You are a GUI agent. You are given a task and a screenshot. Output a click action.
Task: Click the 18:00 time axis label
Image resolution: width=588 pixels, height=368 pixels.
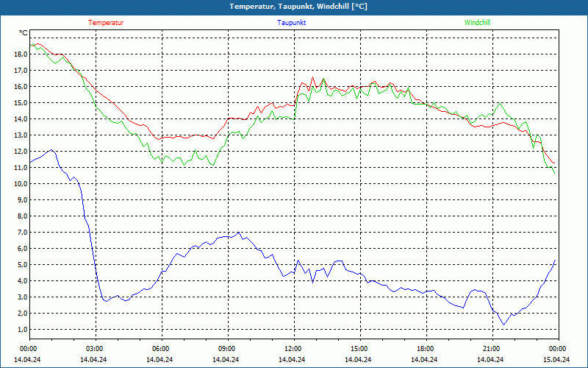click(x=426, y=349)
